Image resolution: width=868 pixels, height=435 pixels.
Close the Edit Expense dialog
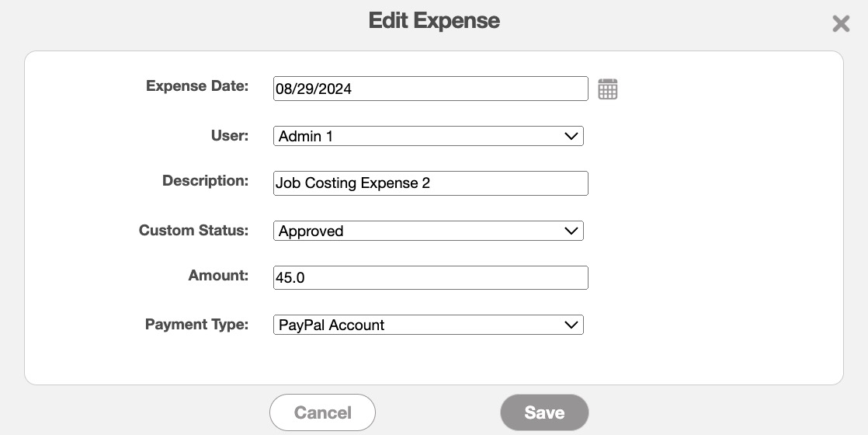point(841,23)
